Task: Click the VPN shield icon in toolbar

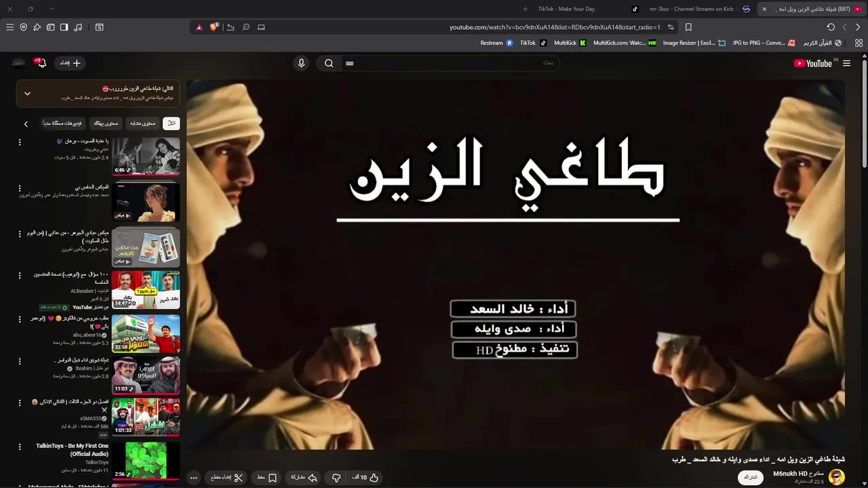Action: 24,27
